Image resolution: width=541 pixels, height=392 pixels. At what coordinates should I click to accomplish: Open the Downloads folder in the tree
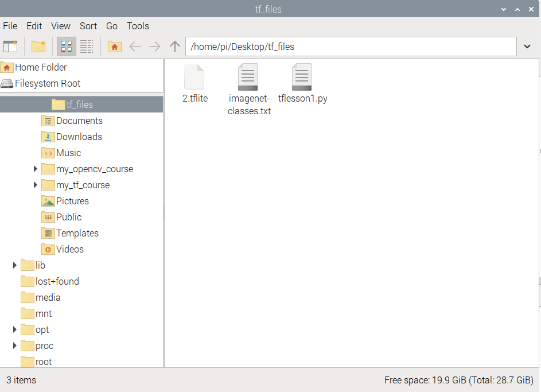point(79,137)
